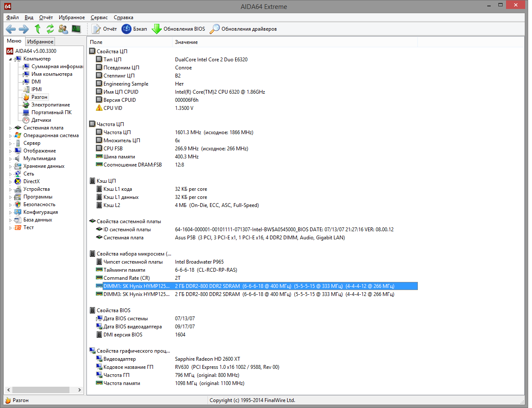Click the Видеоадаптер row icon
This screenshot has height=408, width=532.
coord(99,359)
